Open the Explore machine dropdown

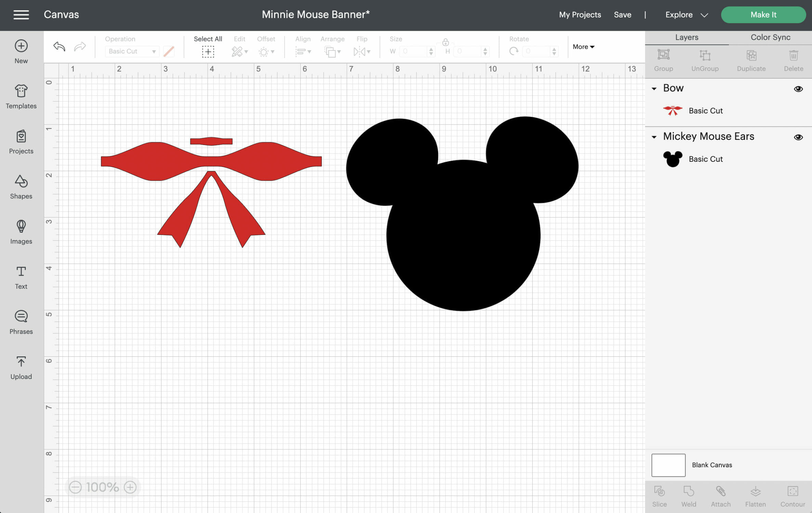(686, 15)
